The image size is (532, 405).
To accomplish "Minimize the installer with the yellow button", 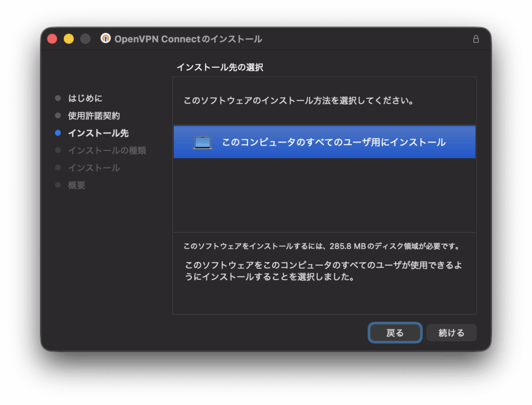I will pyautogui.click(x=69, y=39).
